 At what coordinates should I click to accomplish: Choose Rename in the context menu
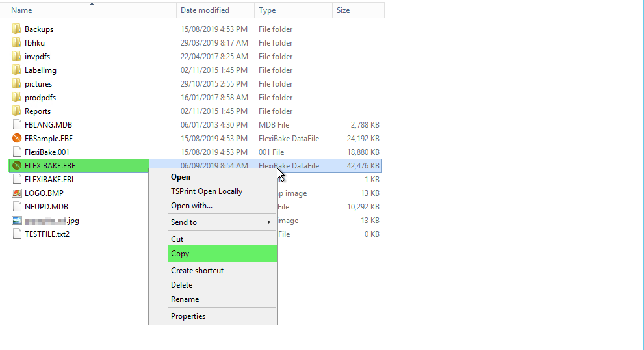click(223, 299)
